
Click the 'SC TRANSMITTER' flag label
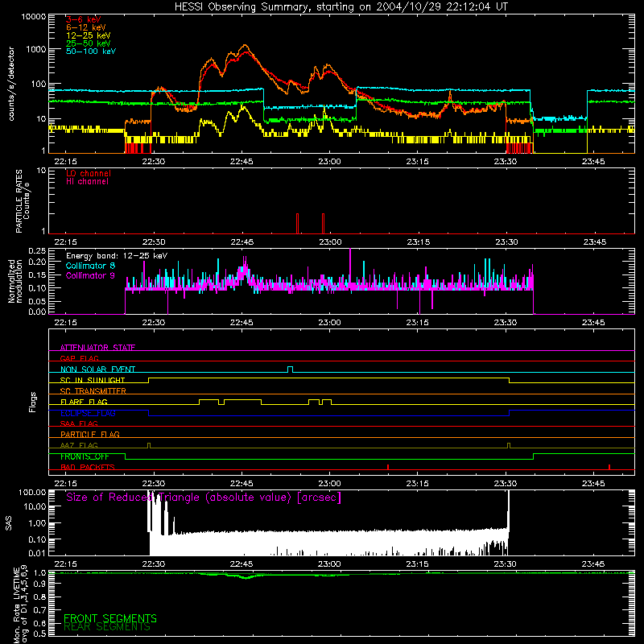[x=93, y=390]
